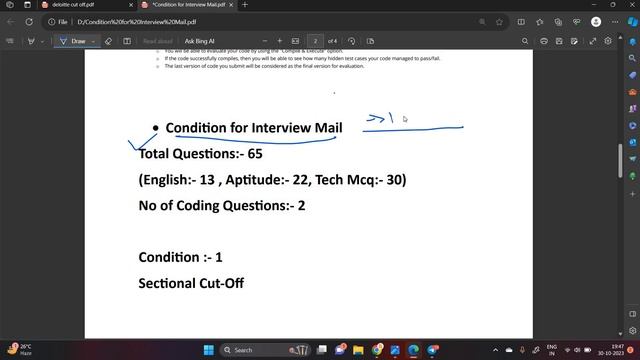640x360 pixels.
Task: Click the Save as icon
Action: [574, 41]
